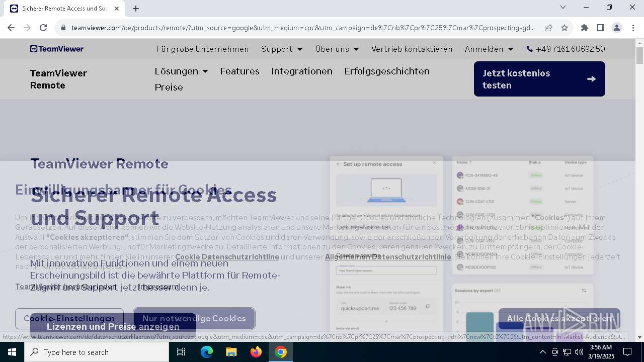Open File Explorer from the taskbar
644x362 pixels.
click(x=231, y=352)
